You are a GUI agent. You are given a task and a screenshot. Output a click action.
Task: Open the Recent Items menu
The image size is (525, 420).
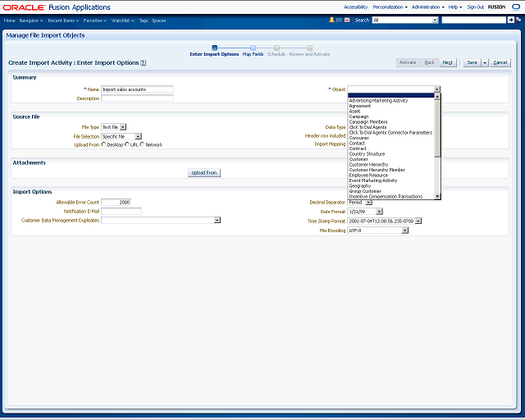pos(63,21)
